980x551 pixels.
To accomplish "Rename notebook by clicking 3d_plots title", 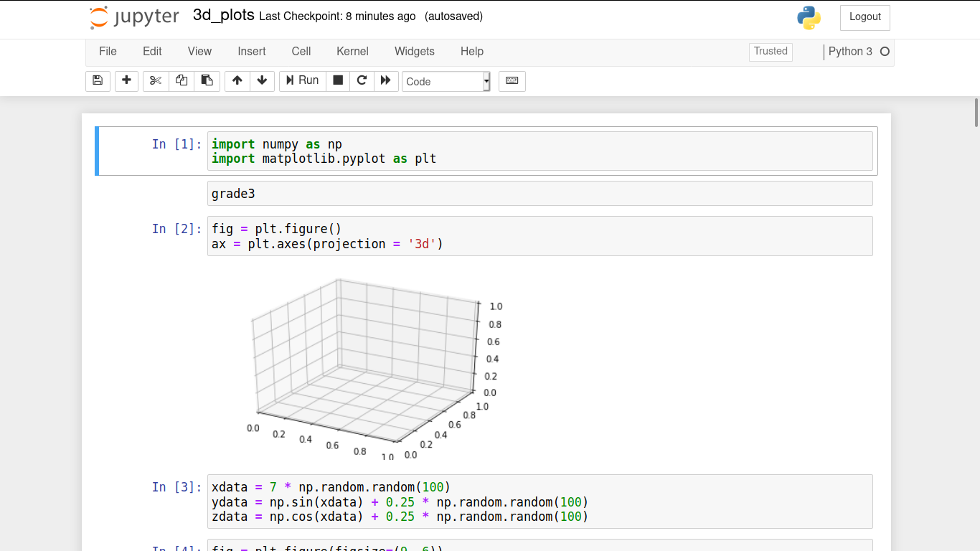I will (x=224, y=16).
